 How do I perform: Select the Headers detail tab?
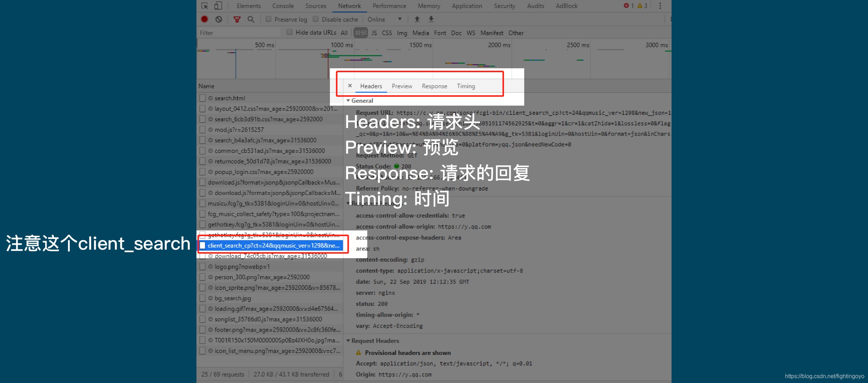point(371,86)
